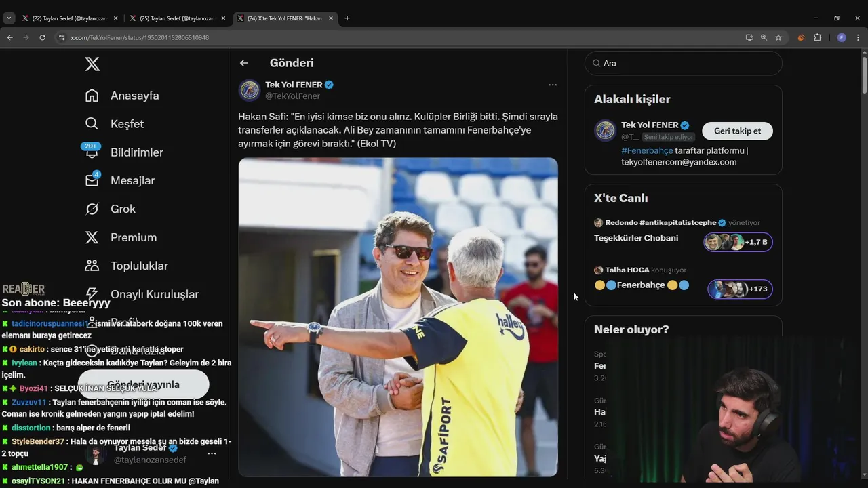Click site info icon in address bar

tap(62, 37)
